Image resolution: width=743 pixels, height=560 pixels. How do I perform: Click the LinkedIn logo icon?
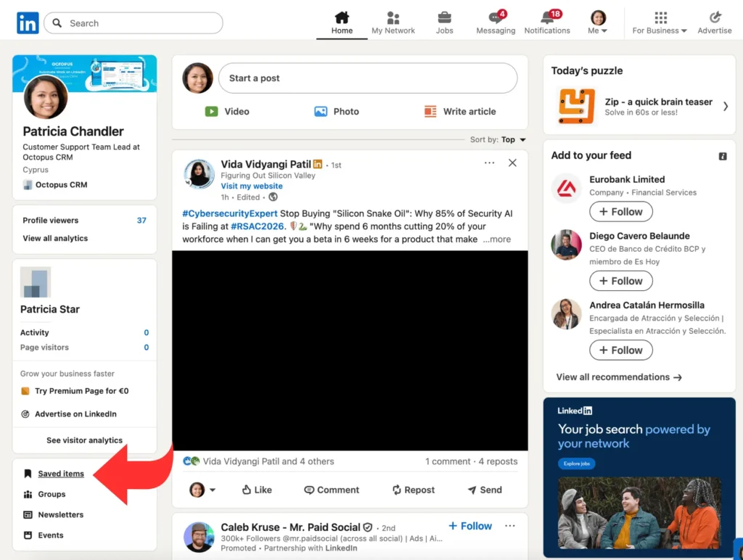click(x=28, y=23)
